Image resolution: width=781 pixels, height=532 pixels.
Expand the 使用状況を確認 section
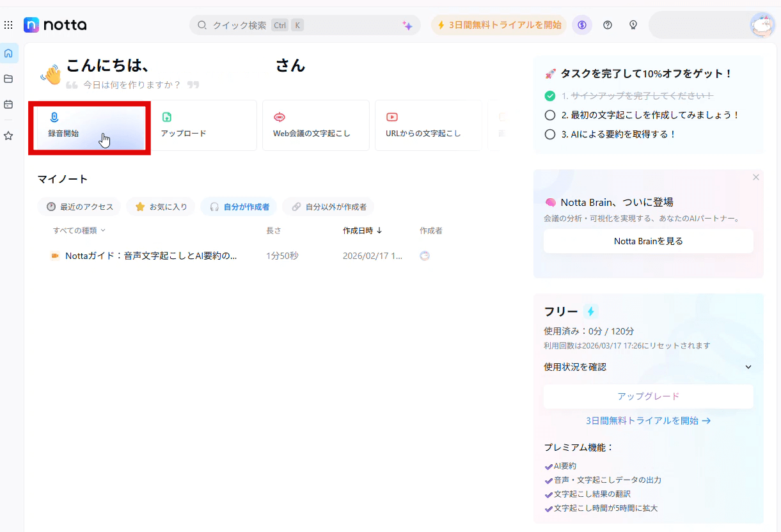click(x=748, y=367)
